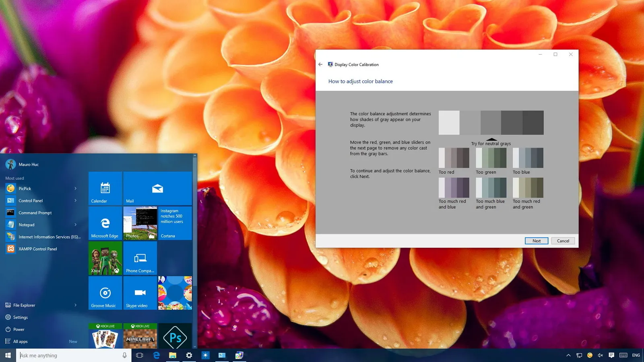Click the back arrow in Display Color Calibration
This screenshot has width=644, height=362.
click(x=320, y=64)
